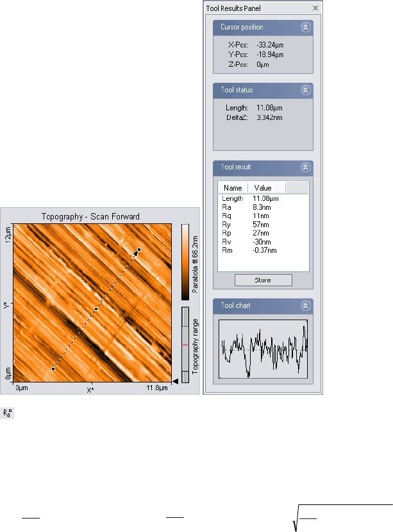Click the Y-Pos value -18.94µm
Image resolution: width=393 pixels, height=532 pixels.
(x=270, y=55)
